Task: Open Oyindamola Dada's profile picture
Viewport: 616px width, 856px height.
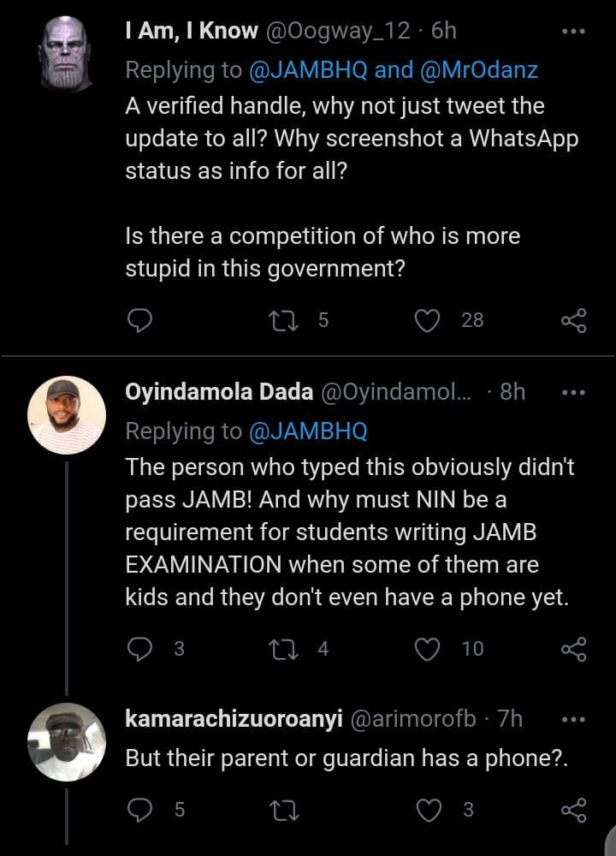Action: click(68, 414)
